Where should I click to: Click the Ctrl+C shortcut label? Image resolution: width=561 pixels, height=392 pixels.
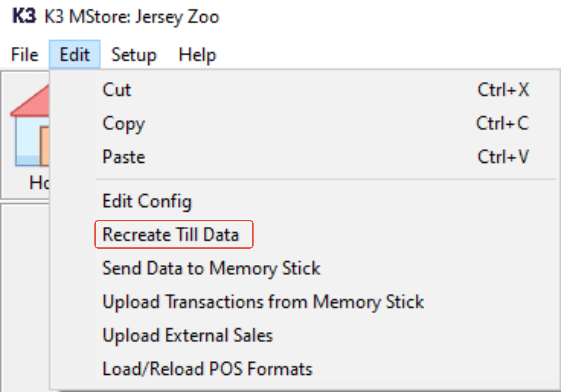[x=502, y=124]
